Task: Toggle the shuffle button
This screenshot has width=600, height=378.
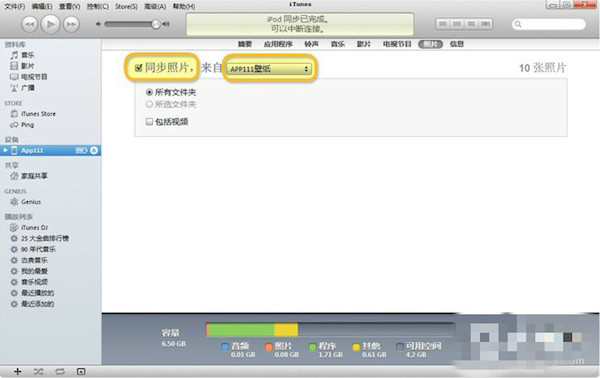Action: (38, 371)
